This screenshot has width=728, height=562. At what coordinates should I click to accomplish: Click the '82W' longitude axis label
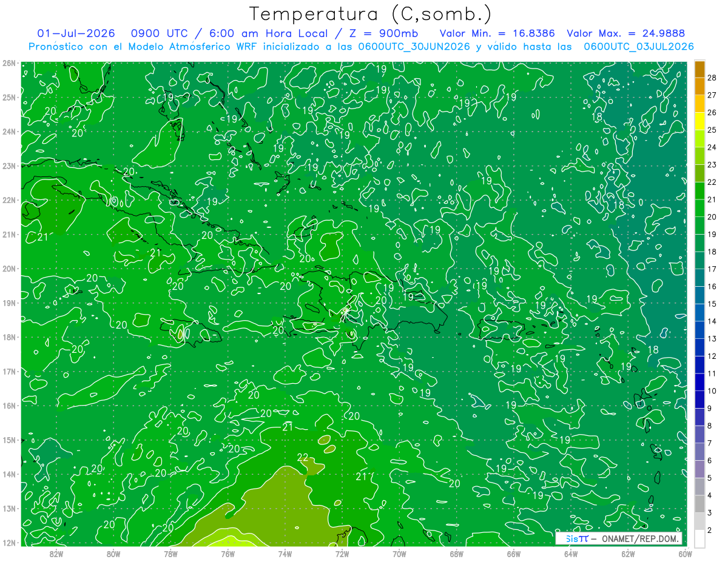[56, 554]
